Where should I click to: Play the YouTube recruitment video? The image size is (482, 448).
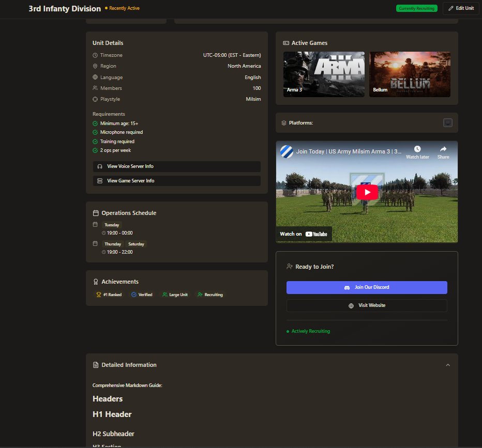click(x=367, y=192)
